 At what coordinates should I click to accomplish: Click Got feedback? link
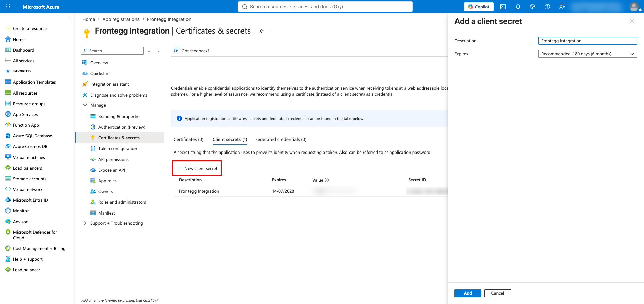click(192, 51)
